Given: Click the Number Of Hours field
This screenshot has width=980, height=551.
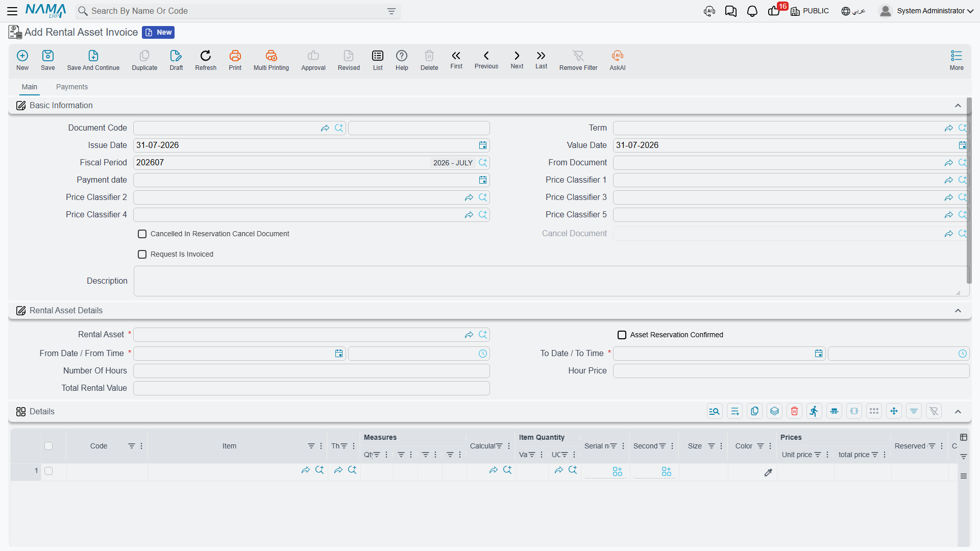Looking at the screenshot, I should [x=311, y=371].
